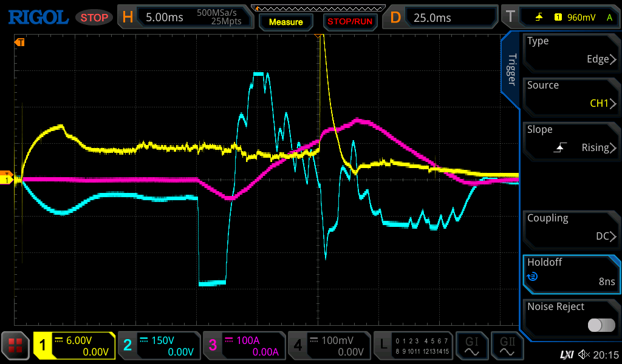Click the LXI network status icon
The width and height of the screenshot is (622, 364).
point(566,354)
